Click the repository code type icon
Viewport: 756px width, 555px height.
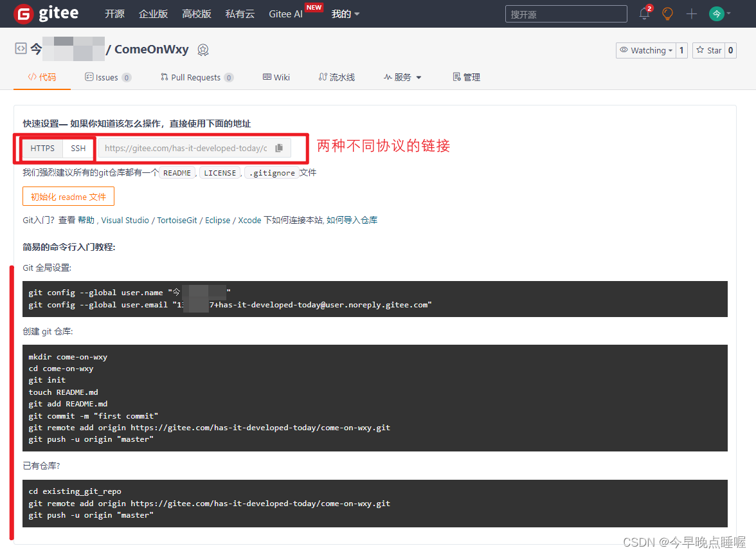[x=21, y=49]
